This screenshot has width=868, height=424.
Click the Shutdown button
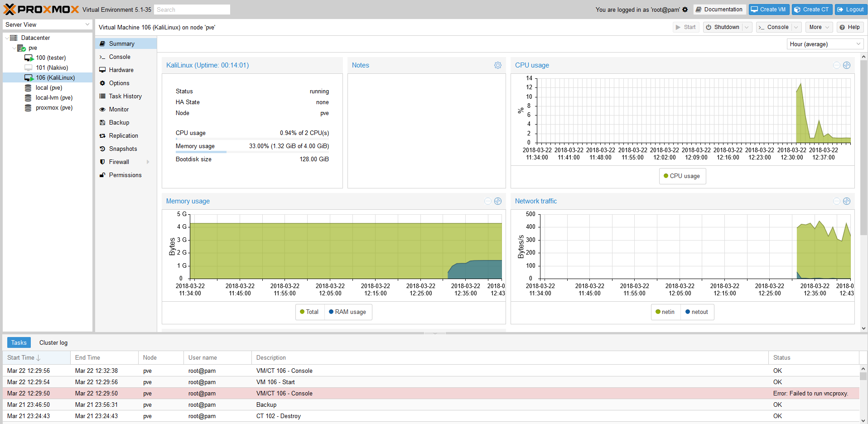(723, 27)
